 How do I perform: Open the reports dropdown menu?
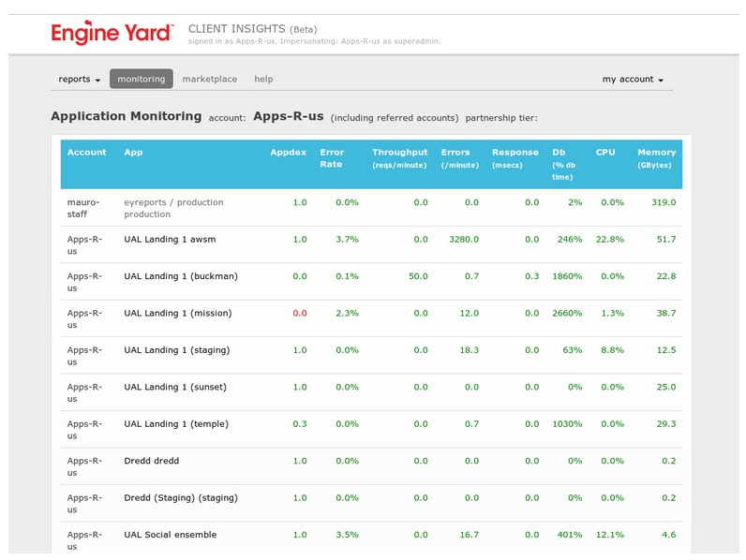pos(79,79)
